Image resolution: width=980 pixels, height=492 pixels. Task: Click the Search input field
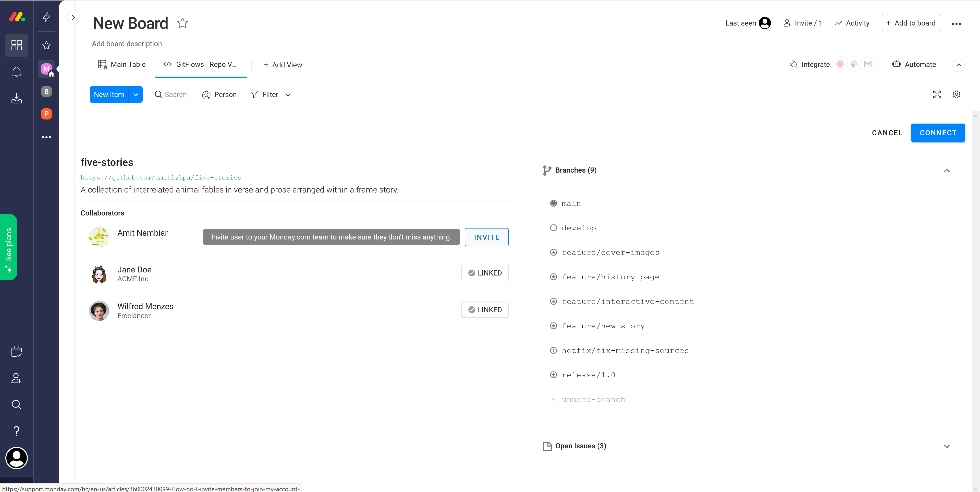(x=175, y=95)
